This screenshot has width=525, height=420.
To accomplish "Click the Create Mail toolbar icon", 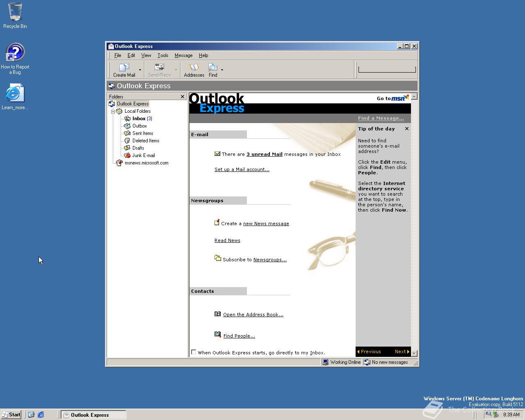I will point(124,67).
